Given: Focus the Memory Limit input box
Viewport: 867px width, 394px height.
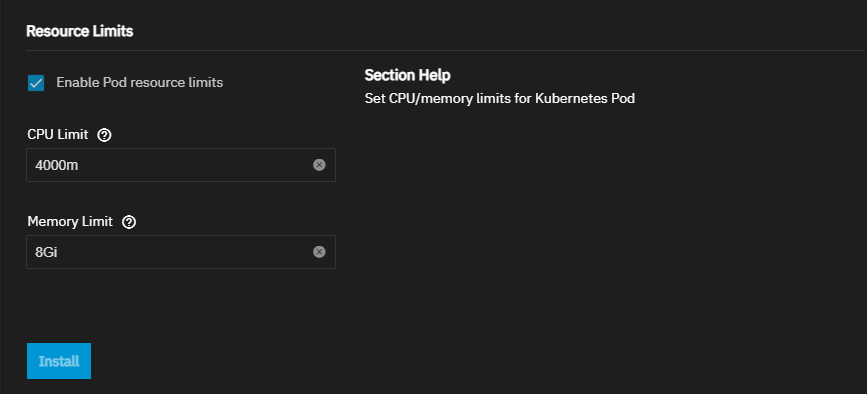Looking at the screenshot, I should 181,252.
